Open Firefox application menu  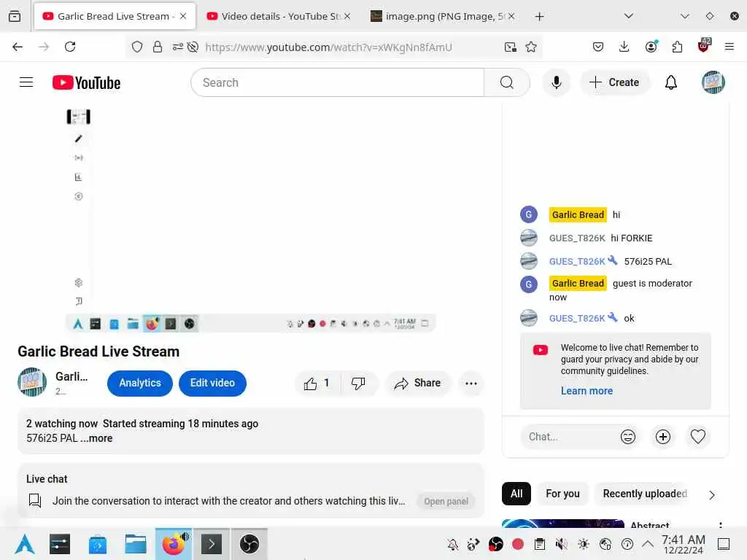pos(729,47)
